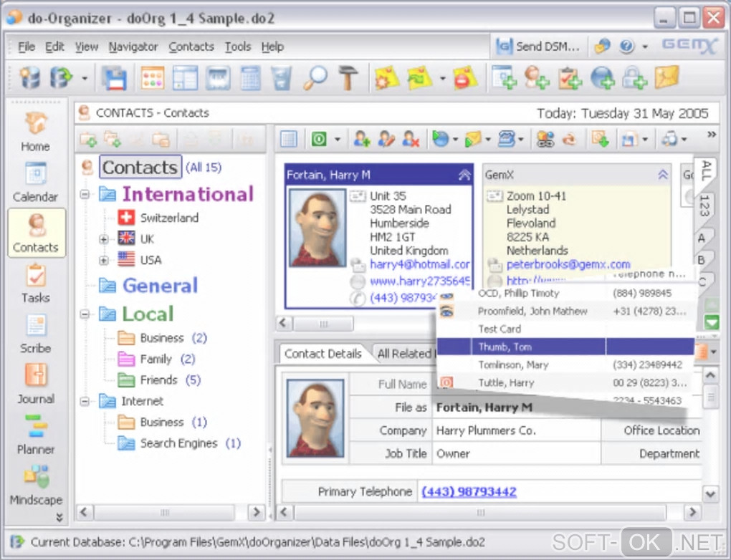
Task: Click the help question mark icon
Action: point(626,46)
